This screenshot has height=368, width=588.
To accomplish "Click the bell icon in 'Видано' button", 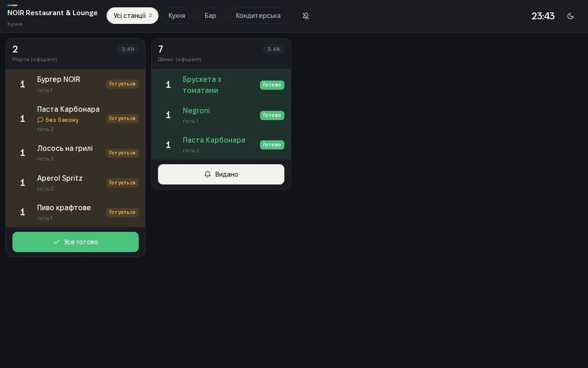I will click(x=208, y=174).
